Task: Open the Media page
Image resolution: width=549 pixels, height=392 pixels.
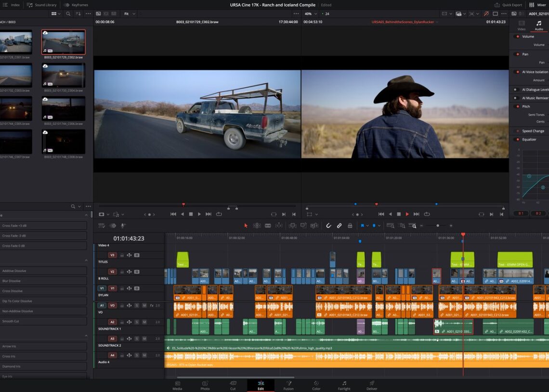Action: tap(177, 385)
